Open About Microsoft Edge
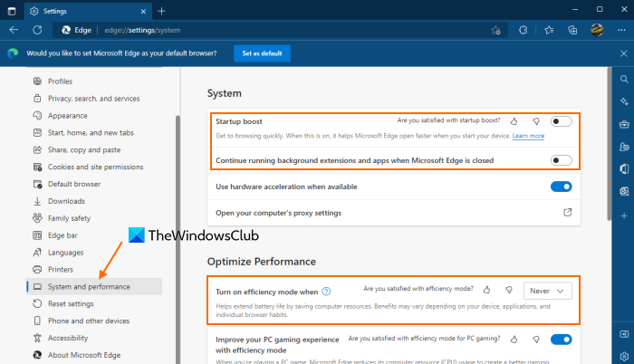Viewport: 634px width, 364px height. click(x=94, y=355)
